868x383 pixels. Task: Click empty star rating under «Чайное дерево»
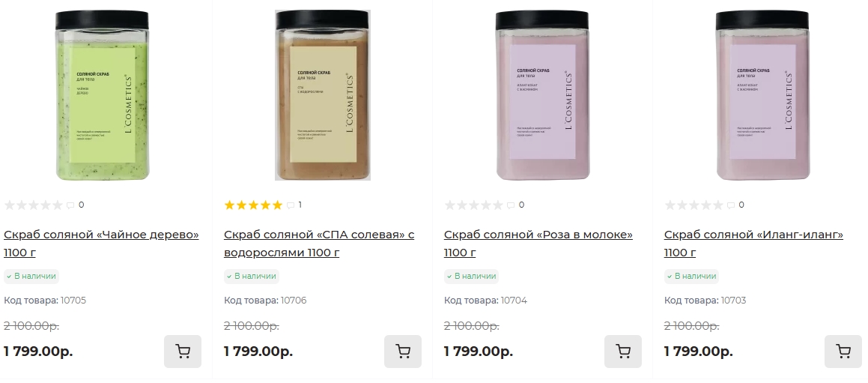[33, 205]
